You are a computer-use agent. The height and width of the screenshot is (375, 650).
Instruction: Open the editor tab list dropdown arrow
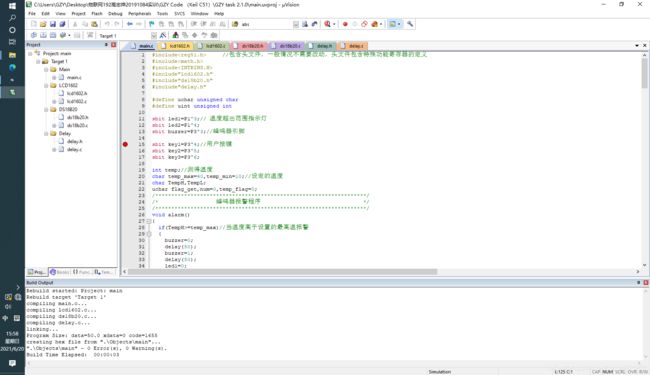[x=637, y=45]
